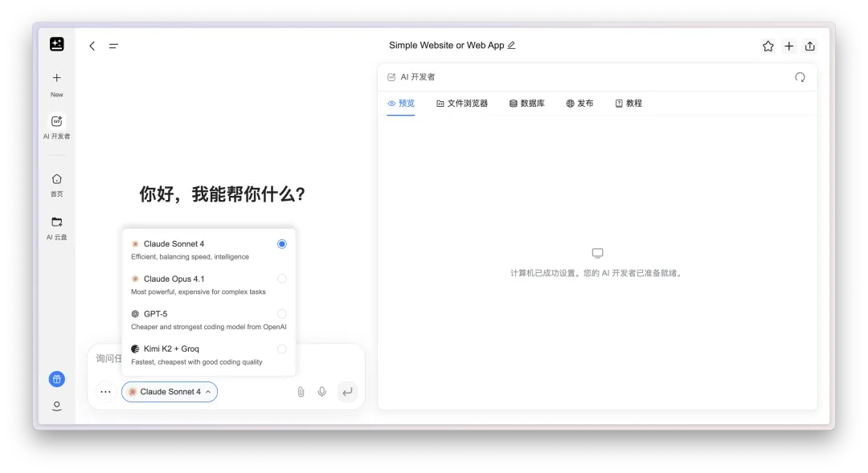Click the microphone voice input icon
Screen dimensions: 868x473
pos(322,392)
